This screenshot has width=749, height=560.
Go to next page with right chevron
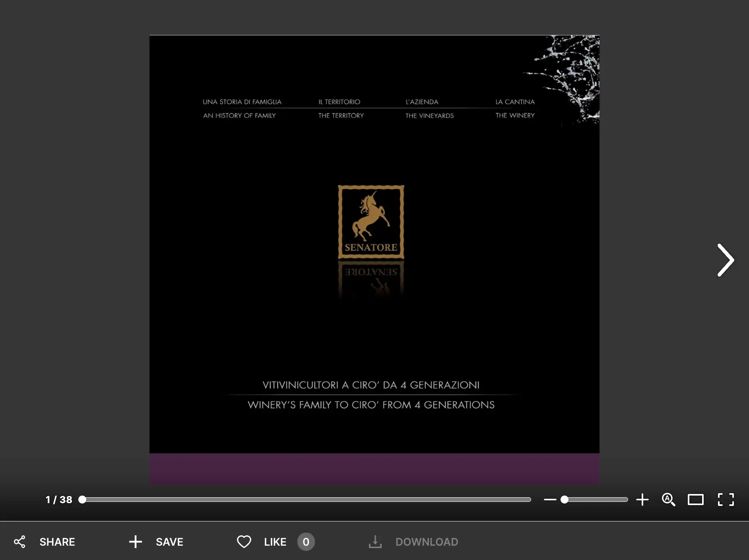725,260
